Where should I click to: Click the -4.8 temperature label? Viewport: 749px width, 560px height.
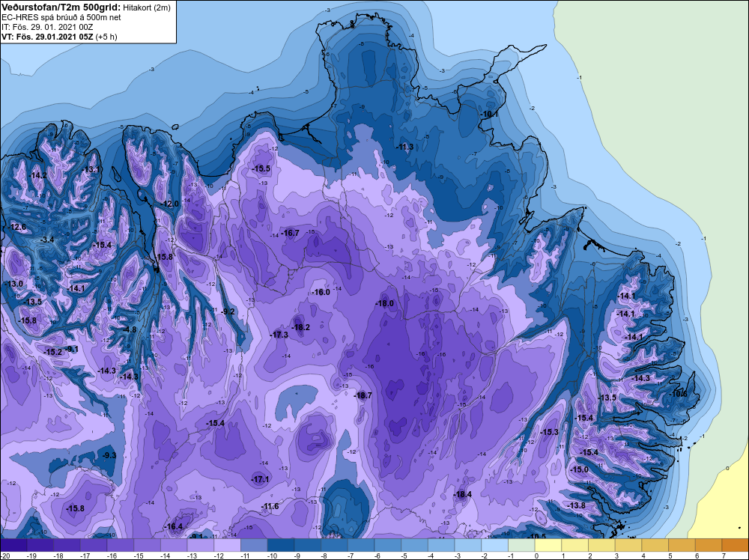(129, 329)
